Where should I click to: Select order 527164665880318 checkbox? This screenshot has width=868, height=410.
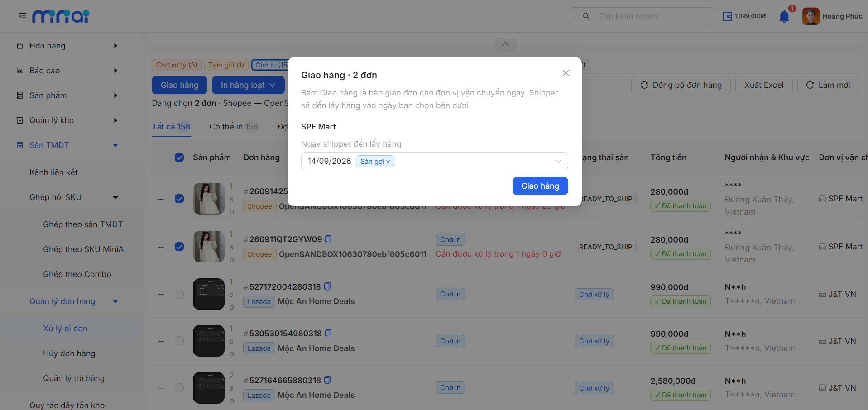click(179, 388)
